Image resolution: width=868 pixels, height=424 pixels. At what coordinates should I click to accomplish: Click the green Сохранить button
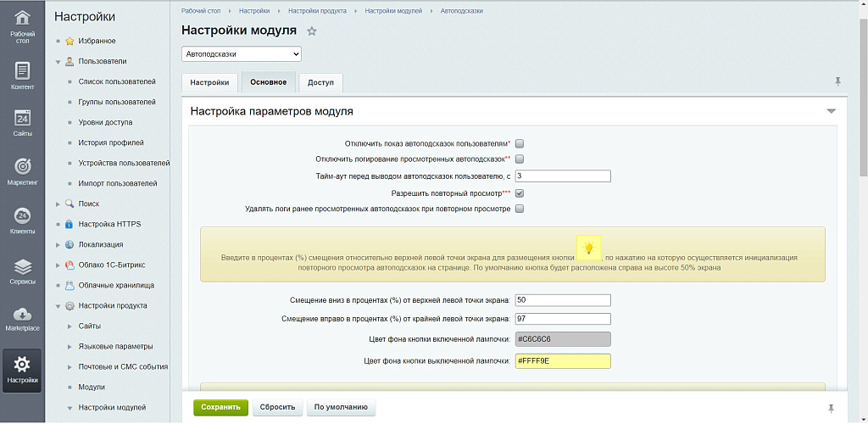click(x=220, y=408)
